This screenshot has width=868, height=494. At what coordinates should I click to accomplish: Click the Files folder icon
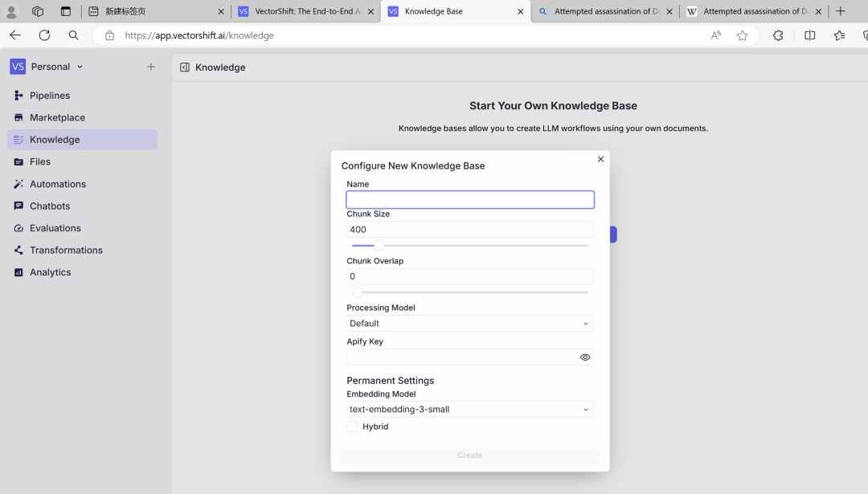point(18,161)
